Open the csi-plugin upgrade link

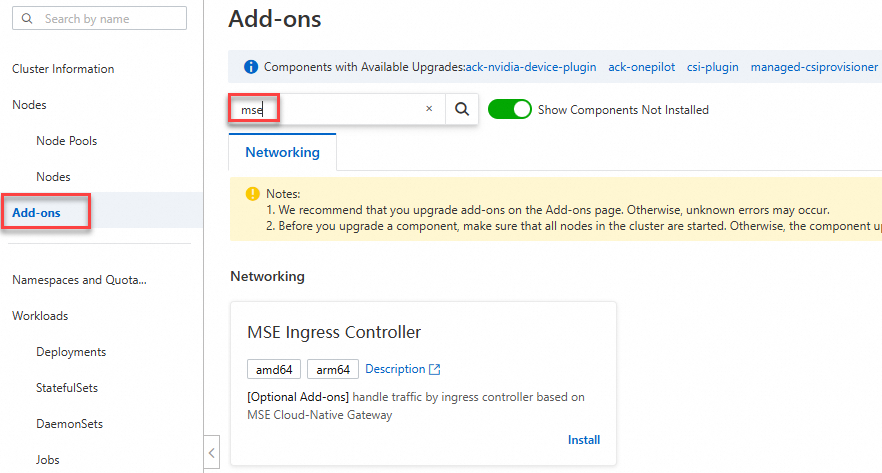[x=712, y=67]
